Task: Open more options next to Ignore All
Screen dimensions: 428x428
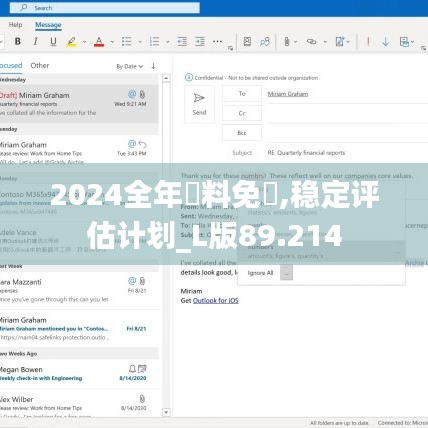Action: (286, 272)
